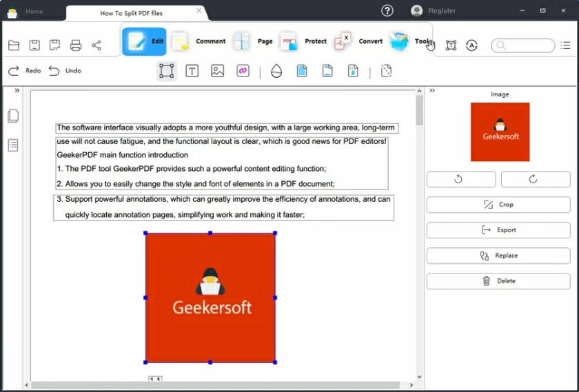Open the Tools tab
Image resolution: width=579 pixels, height=392 pixels.
click(410, 41)
